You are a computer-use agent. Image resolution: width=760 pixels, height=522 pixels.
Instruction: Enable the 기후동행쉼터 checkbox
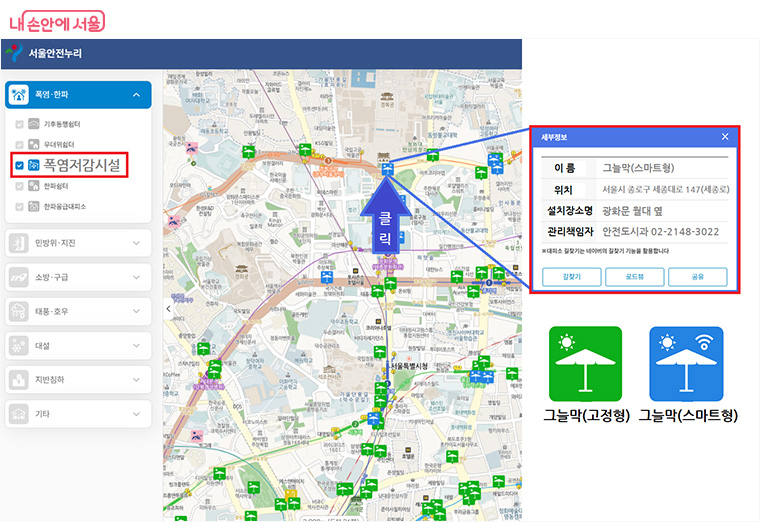20,124
